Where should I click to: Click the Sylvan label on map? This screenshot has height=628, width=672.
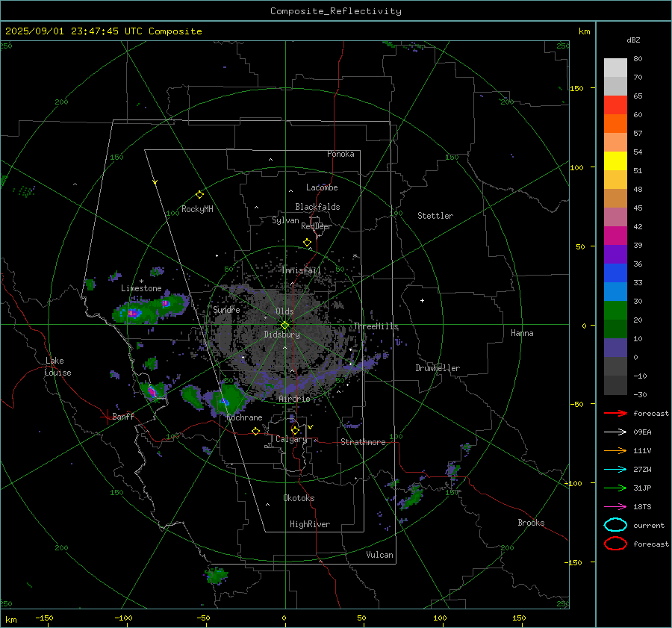pyautogui.click(x=285, y=220)
